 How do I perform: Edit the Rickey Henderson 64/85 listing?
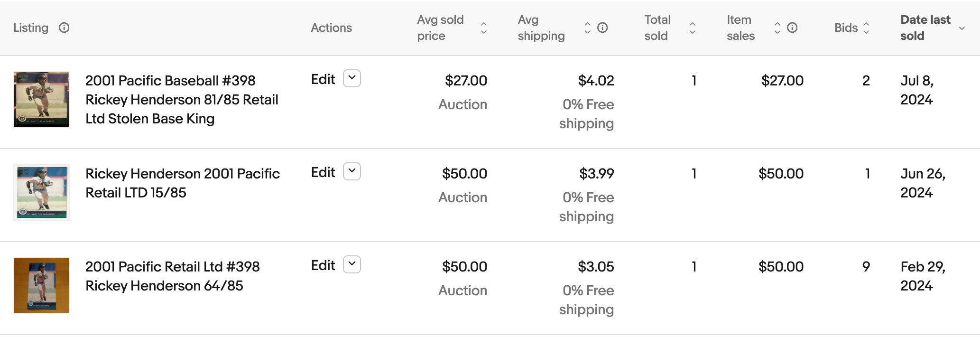tap(323, 265)
